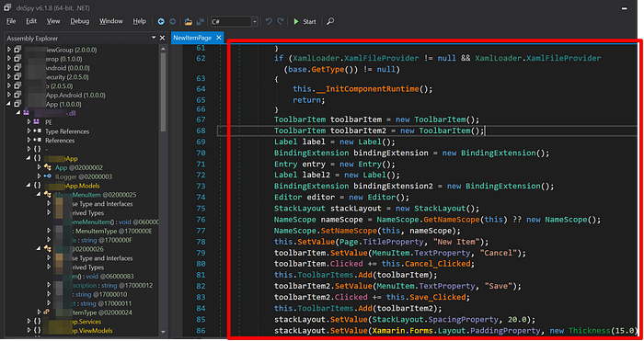Expand the pp.Services namespace node
This screenshot has height=341, width=644.
(x=29, y=322)
